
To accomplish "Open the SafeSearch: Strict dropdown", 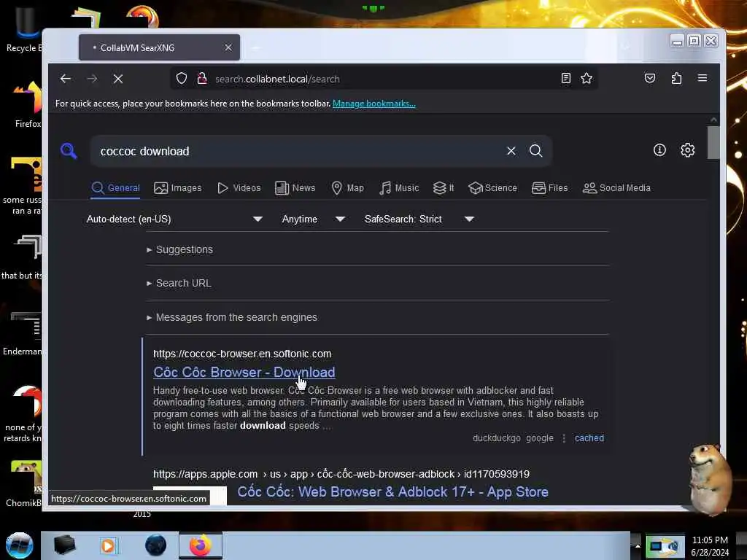I will pos(419,219).
